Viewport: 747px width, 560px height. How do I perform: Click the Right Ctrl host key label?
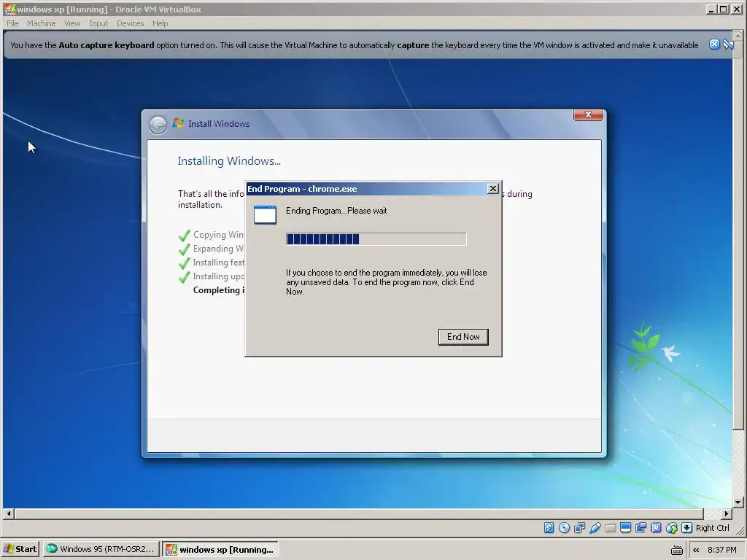[x=712, y=528]
